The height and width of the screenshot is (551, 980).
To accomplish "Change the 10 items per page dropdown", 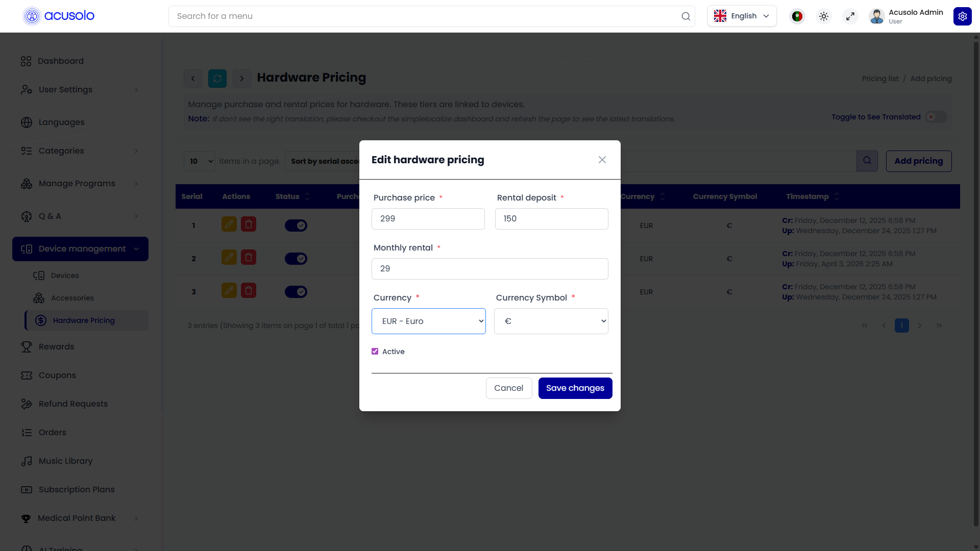I will [200, 161].
